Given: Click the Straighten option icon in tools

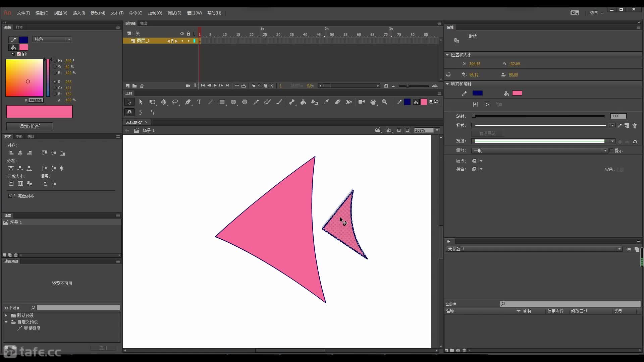Looking at the screenshot, I should click(x=152, y=112).
